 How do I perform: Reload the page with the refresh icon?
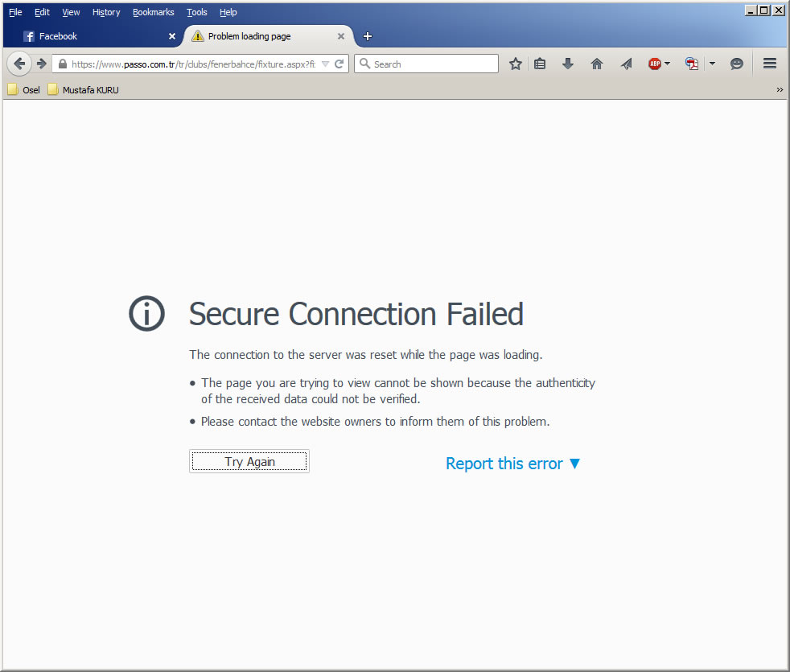[339, 64]
